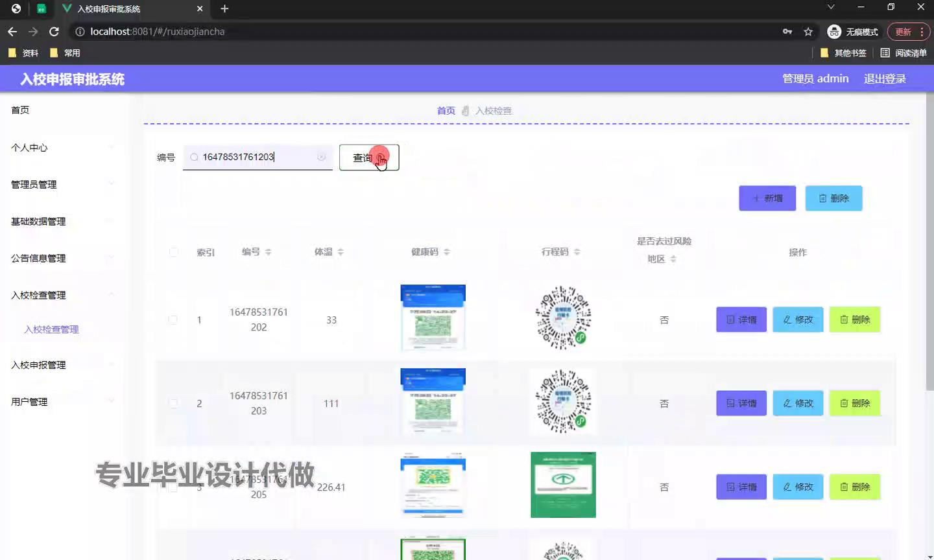Open the health code thumbnail in row 1
Image resolution: width=934 pixels, height=560 pixels.
pos(433,318)
